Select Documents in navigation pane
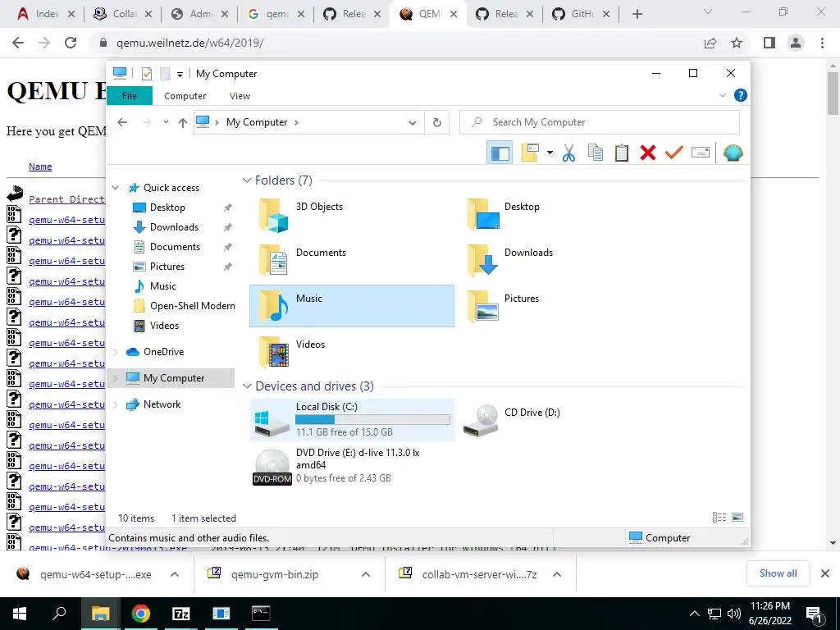This screenshot has height=630, width=840. pyautogui.click(x=175, y=247)
